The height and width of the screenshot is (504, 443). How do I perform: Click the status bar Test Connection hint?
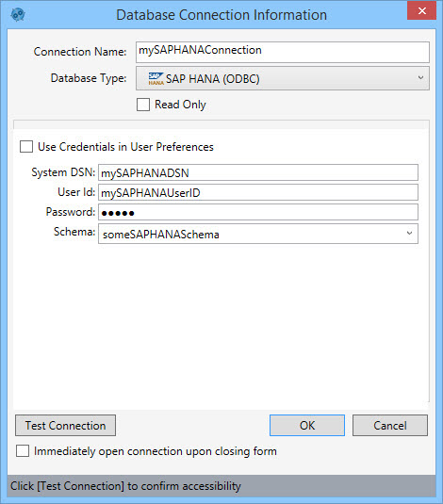[x=125, y=486]
